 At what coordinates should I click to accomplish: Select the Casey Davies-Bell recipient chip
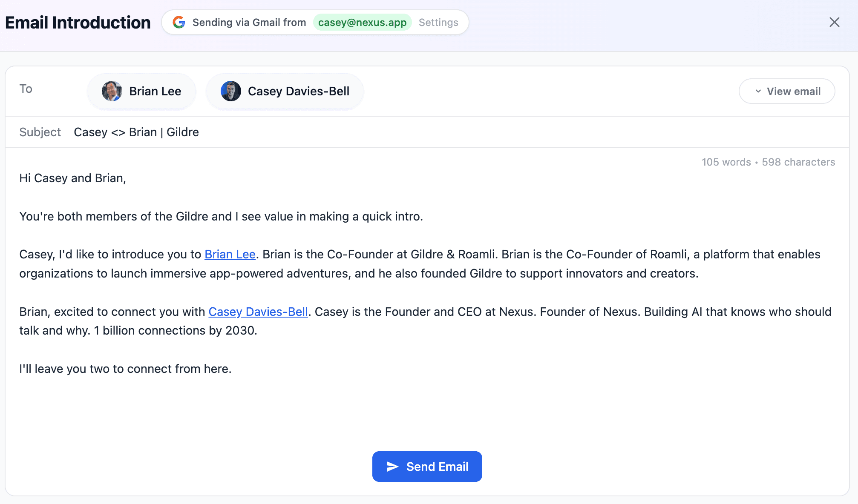coord(285,91)
